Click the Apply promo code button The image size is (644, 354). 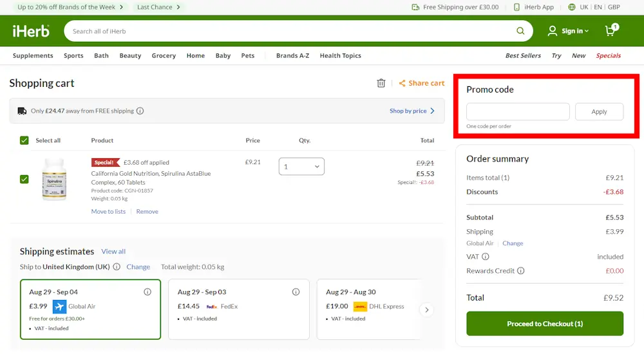click(x=599, y=112)
